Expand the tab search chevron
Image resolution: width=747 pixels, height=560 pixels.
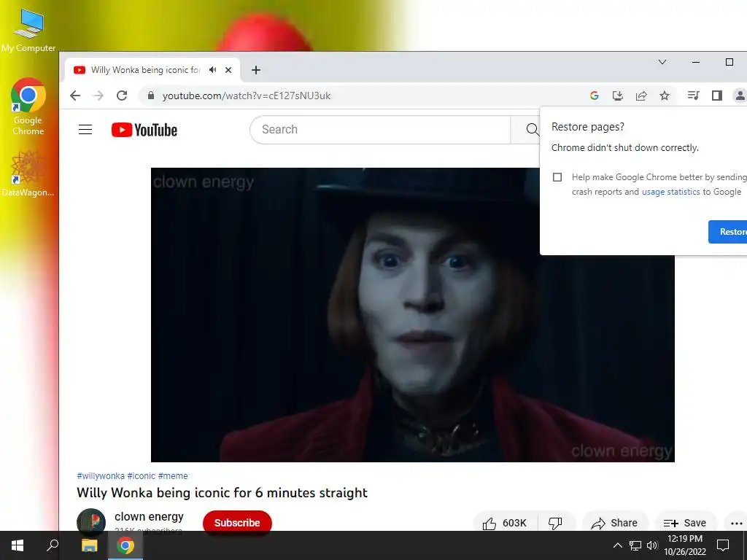point(662,62)
